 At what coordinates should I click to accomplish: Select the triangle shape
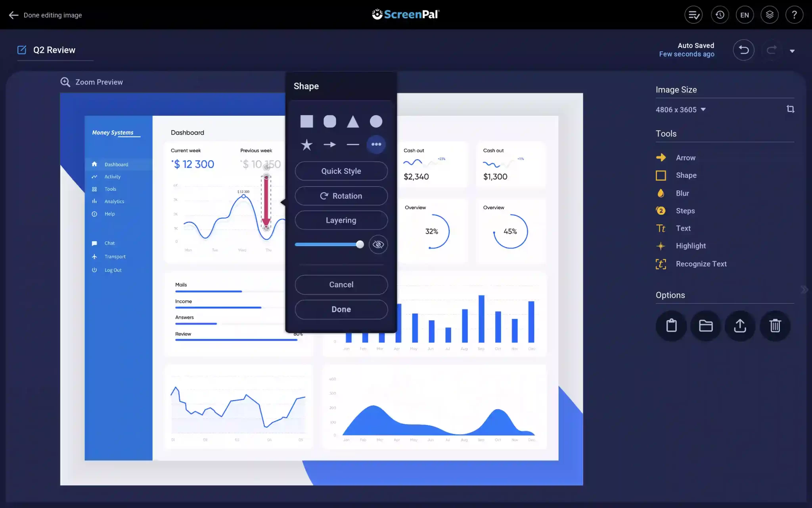(x=352, y=121)
